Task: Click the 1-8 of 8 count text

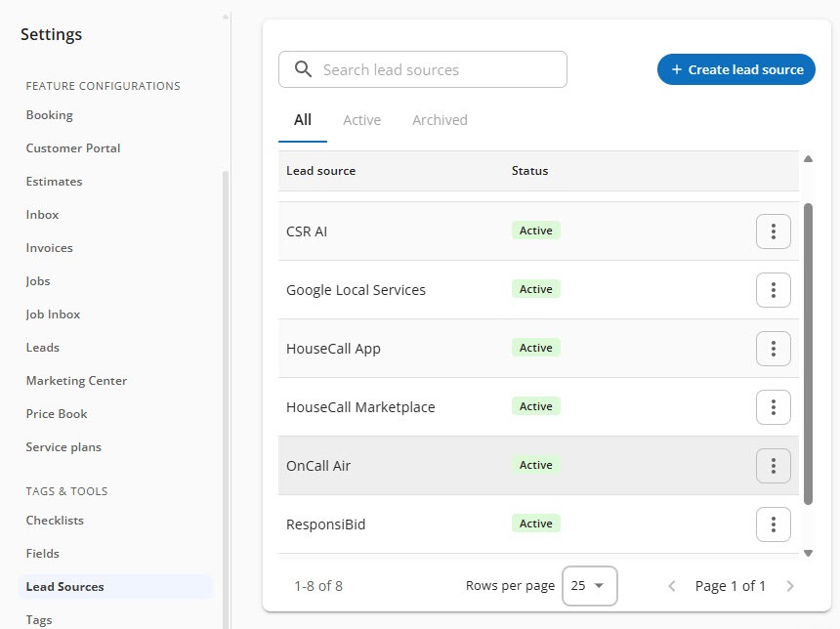Action: [318, 586]
